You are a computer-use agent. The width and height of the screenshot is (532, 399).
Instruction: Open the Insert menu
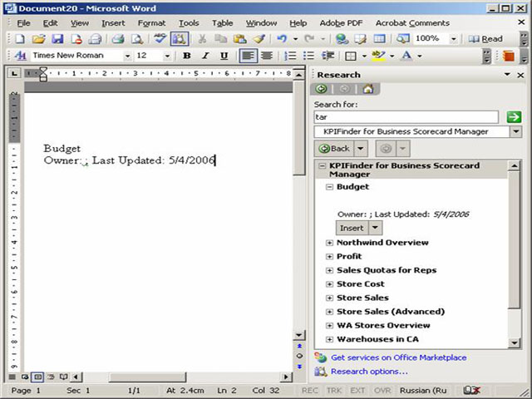[x=113, y=23]
